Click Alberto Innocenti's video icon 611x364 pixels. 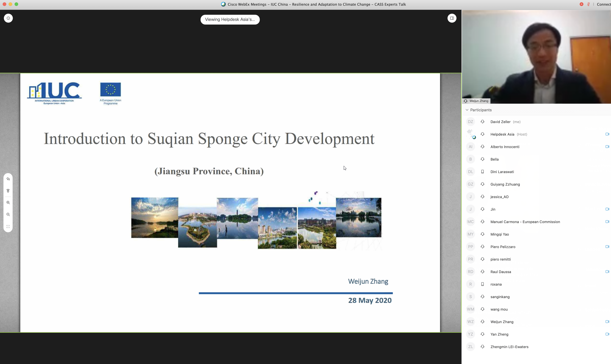point(607,147)
